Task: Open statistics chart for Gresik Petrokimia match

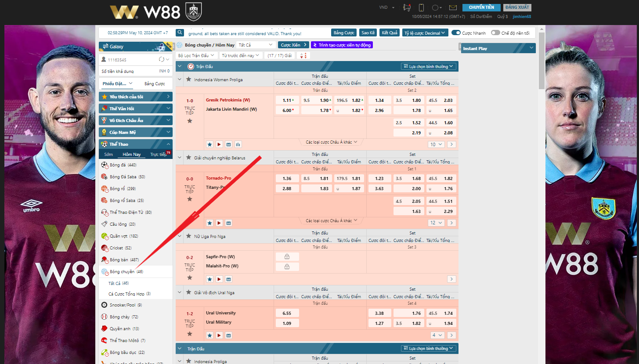Action: [238, 144]
